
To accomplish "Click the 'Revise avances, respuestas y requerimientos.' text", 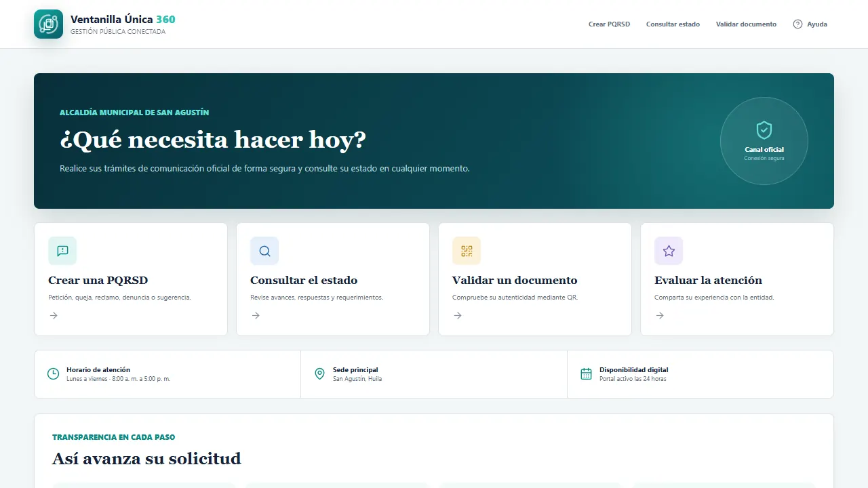I will (317, 298).
